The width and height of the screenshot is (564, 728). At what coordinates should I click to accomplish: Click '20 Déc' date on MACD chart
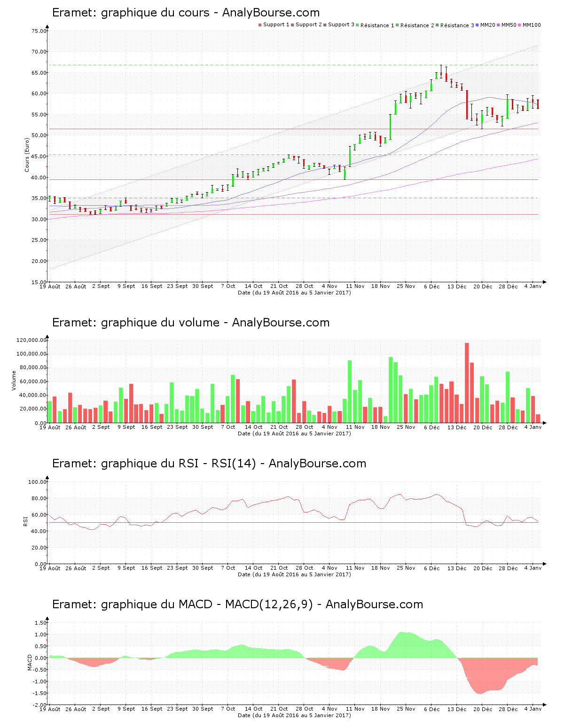tap(483, 709)
